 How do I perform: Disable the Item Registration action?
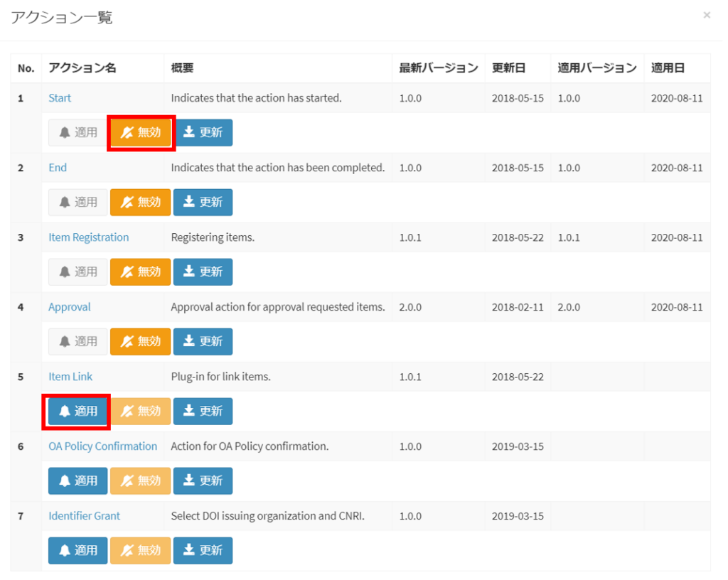141,272
